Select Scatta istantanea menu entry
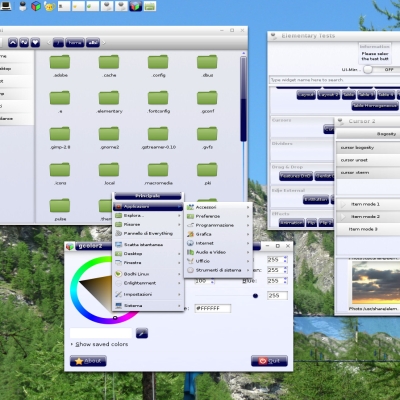 148,245
